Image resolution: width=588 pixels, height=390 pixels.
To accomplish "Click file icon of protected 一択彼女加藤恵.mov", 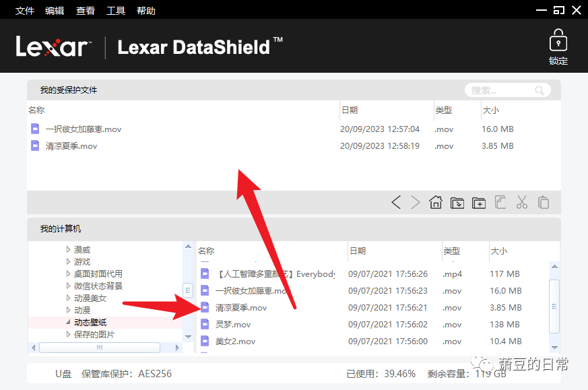I will click(x=35, y=129).
